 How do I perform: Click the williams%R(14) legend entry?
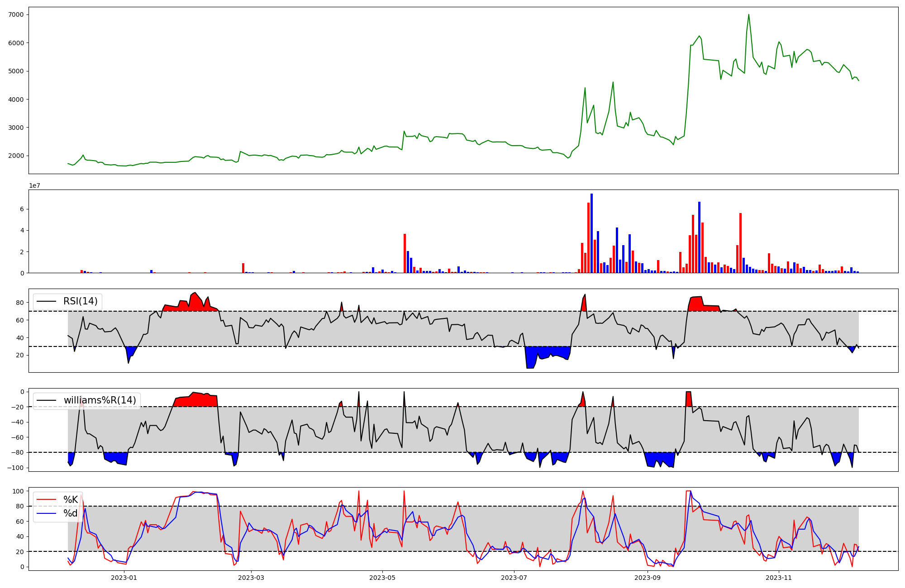coord(100,400)
